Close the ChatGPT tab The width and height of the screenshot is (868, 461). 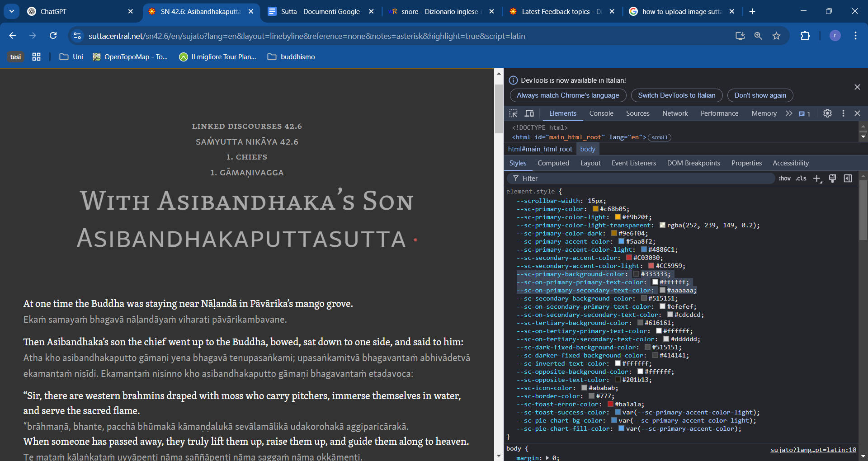pyautogui.click(x=131, y=12)
